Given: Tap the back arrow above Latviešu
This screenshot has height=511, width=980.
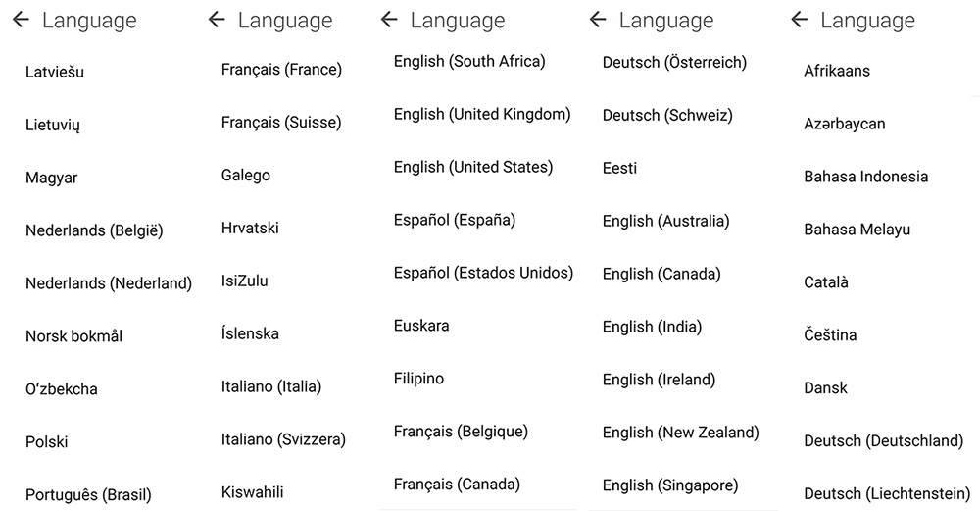Looking at the screenshot, I should [x=22, y=20].
